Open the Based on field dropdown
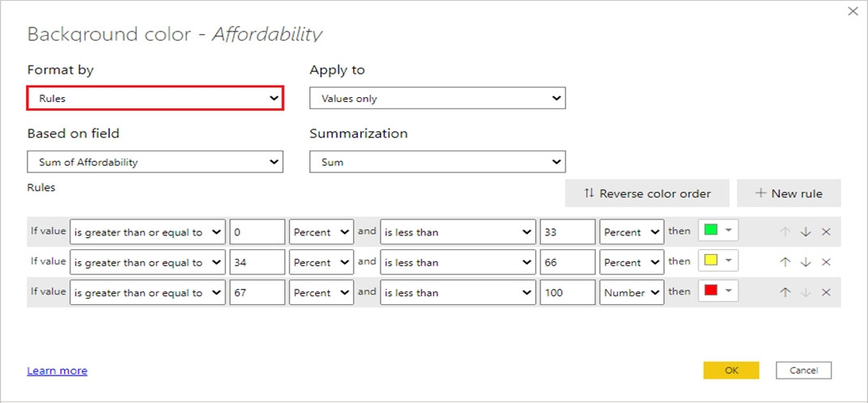 tap(155, 162)
